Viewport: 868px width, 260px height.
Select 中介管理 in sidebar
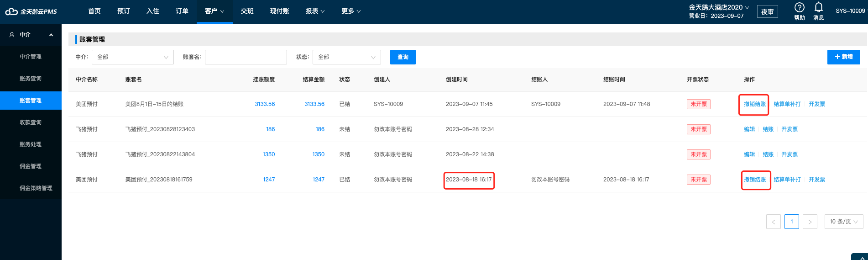[31, 57]
